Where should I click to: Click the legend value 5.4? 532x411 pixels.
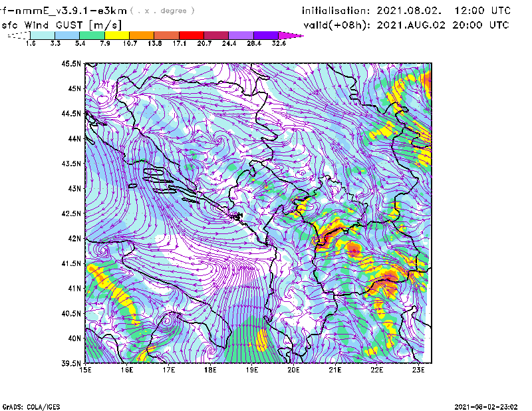tap(80, 43)
